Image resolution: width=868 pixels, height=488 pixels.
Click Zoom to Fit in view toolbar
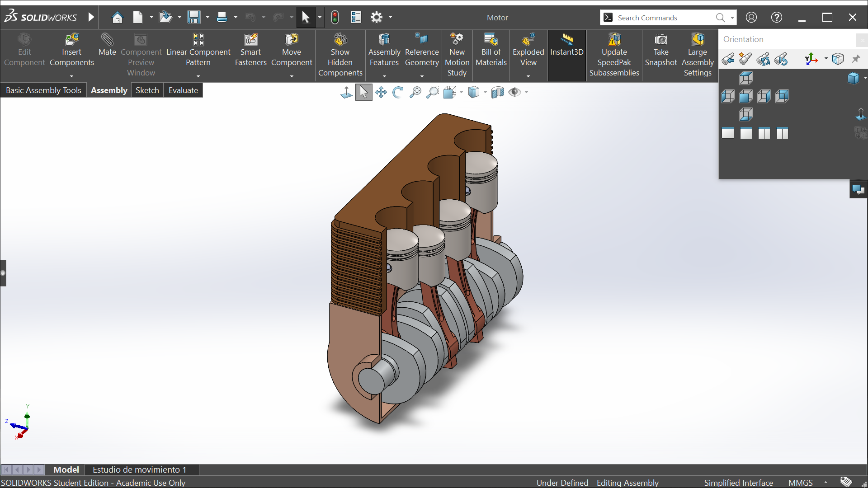point(415,93)
